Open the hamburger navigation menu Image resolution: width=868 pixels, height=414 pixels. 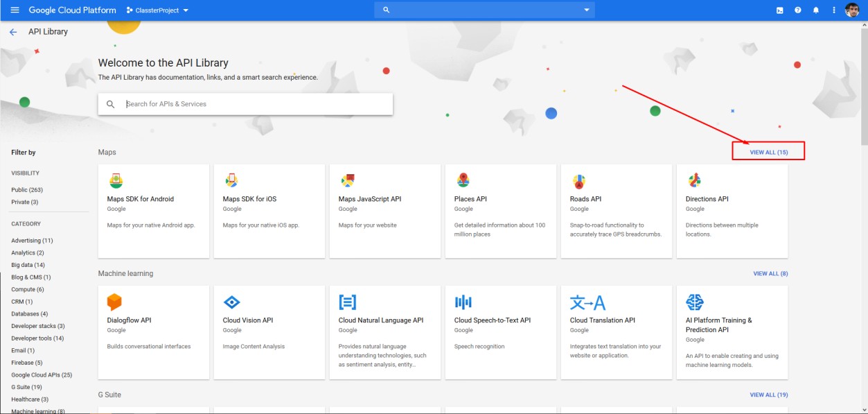coord(15,10)
